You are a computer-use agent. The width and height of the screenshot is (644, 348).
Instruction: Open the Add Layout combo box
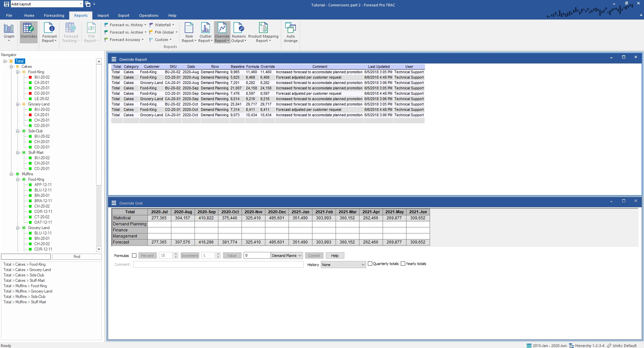click(47, 4)
